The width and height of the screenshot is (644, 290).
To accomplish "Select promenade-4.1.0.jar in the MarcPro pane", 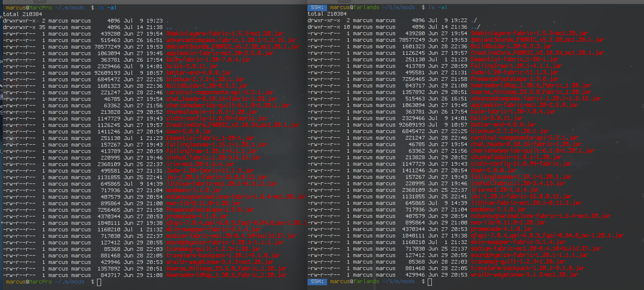I will coord(197,216).
